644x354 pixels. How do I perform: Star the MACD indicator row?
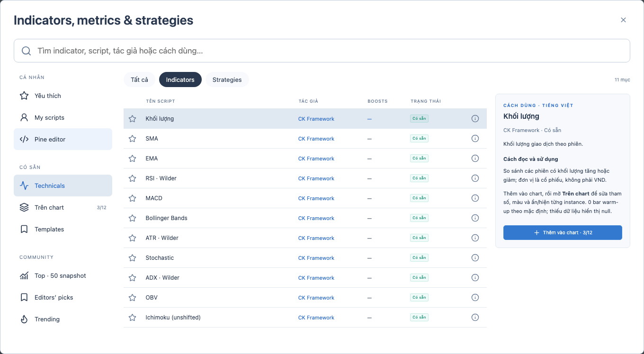(133, 198)
